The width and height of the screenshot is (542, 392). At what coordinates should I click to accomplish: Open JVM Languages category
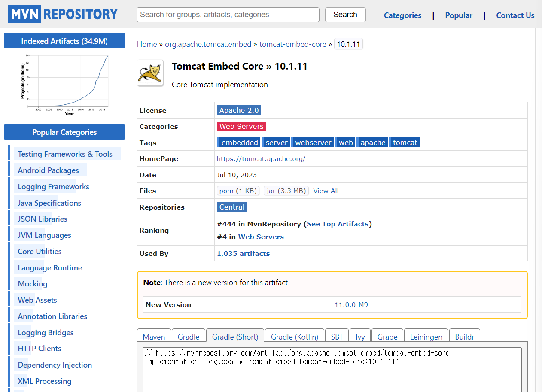(x=44, y=235)
